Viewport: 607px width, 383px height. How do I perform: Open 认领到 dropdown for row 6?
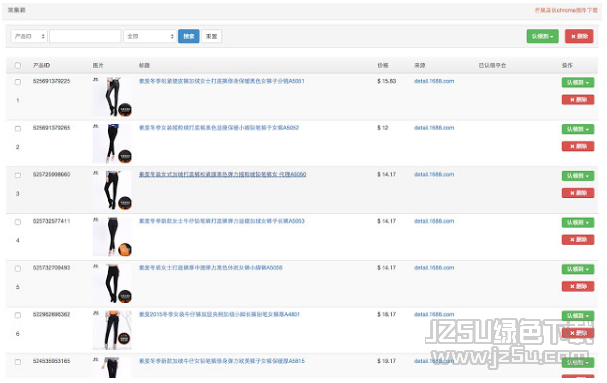(578, 316)
